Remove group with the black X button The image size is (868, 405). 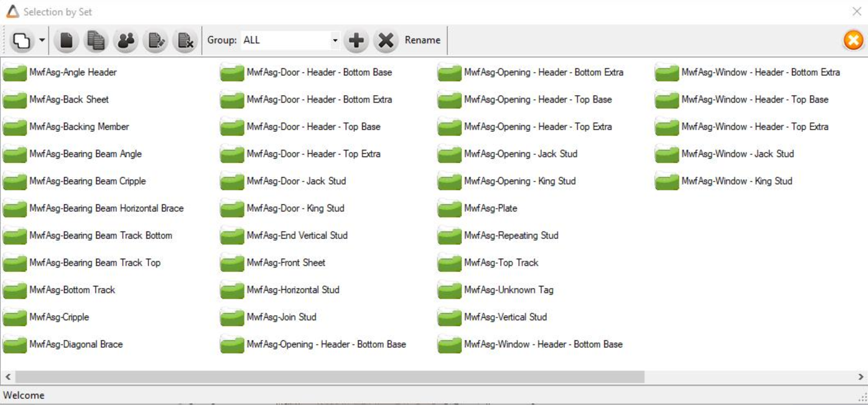tap(386, 41)
